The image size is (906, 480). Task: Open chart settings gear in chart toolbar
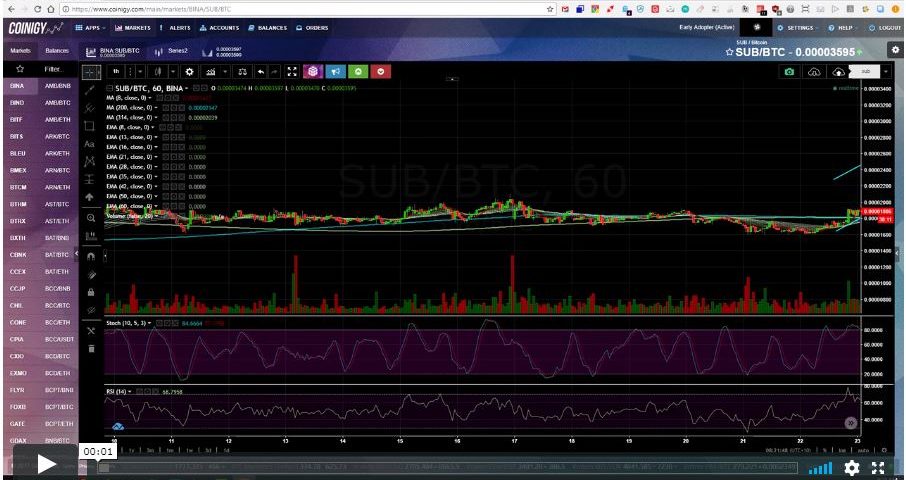pyautogui.click(x=188, y=72)
